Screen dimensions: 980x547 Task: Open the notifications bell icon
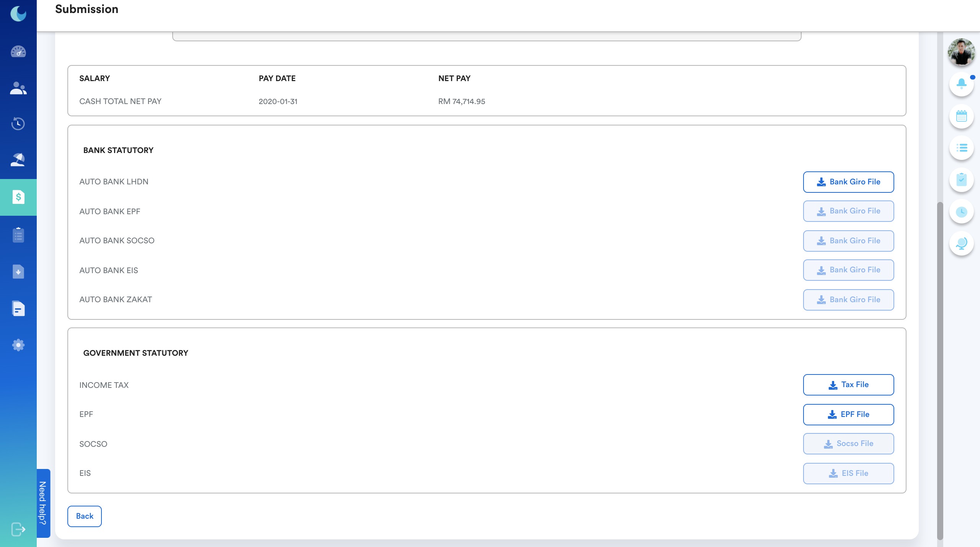point(961,84)
